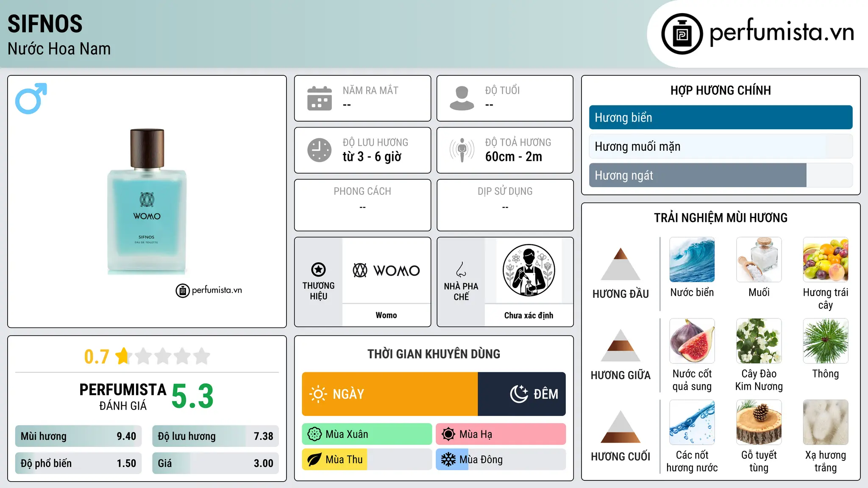Click the orange Ngày segment

390,394
